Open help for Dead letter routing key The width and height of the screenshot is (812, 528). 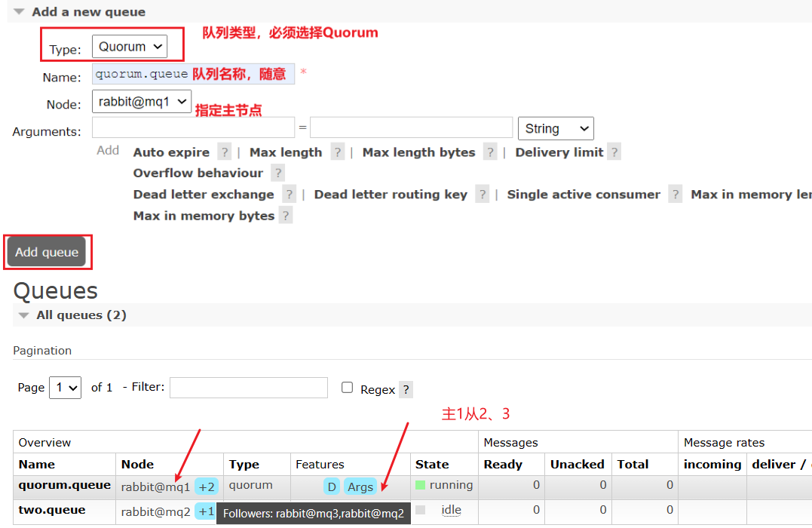482,195
